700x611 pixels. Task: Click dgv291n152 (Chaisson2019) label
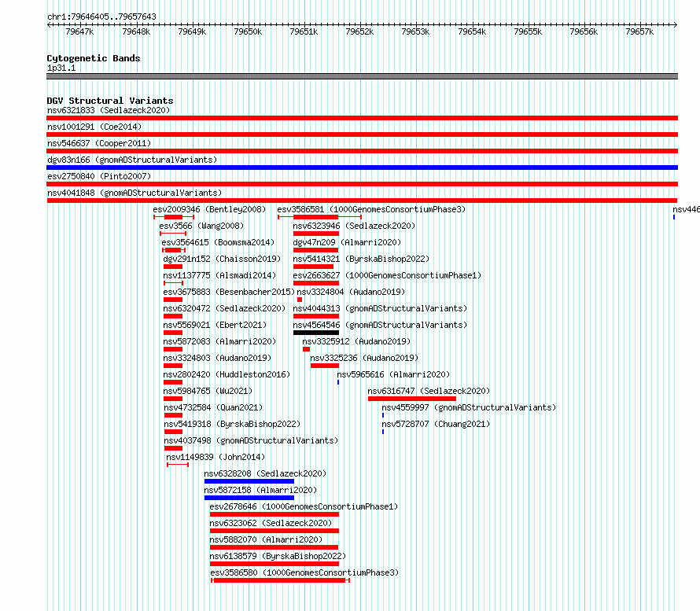tap(222, 259)
